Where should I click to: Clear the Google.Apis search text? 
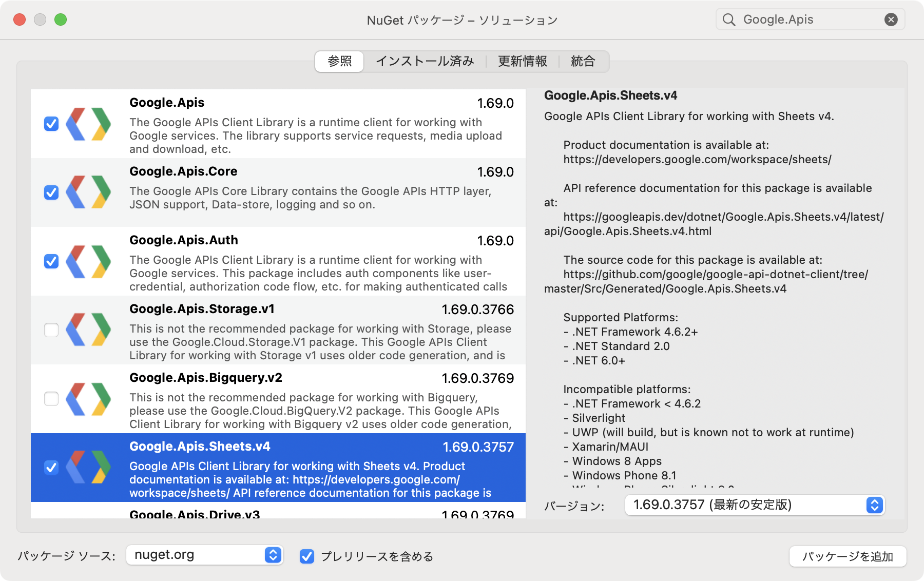pyautogui.click(x=891, y=20)
